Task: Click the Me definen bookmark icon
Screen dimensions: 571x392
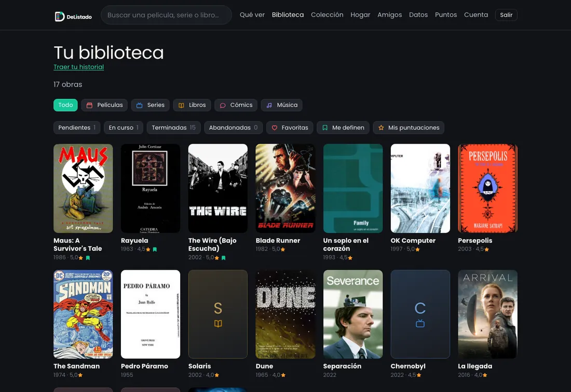Action: point(325,128)
